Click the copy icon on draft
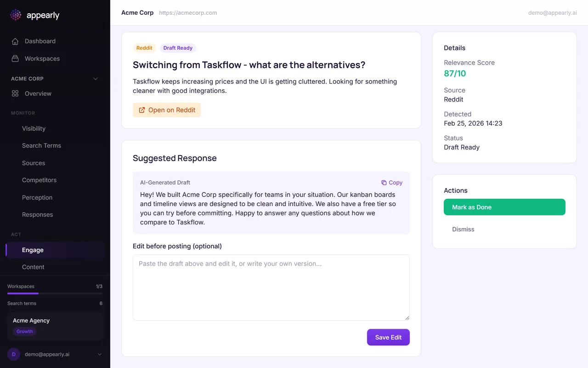 tap(384, 183)
